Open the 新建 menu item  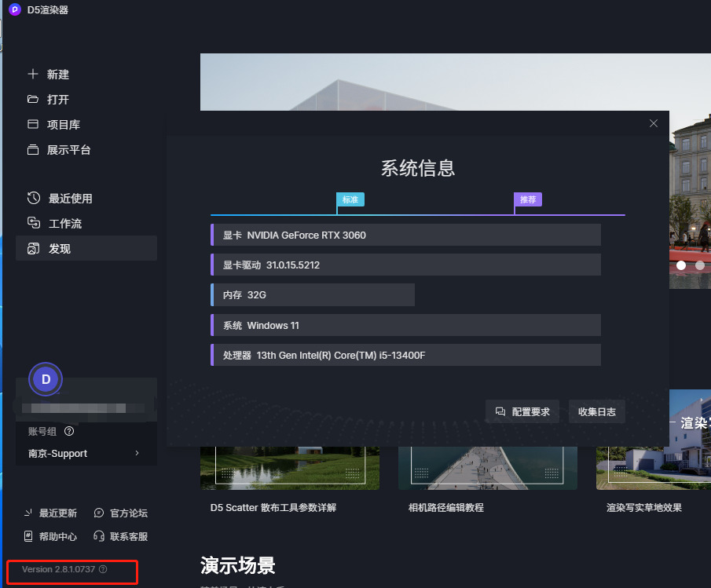58,75
